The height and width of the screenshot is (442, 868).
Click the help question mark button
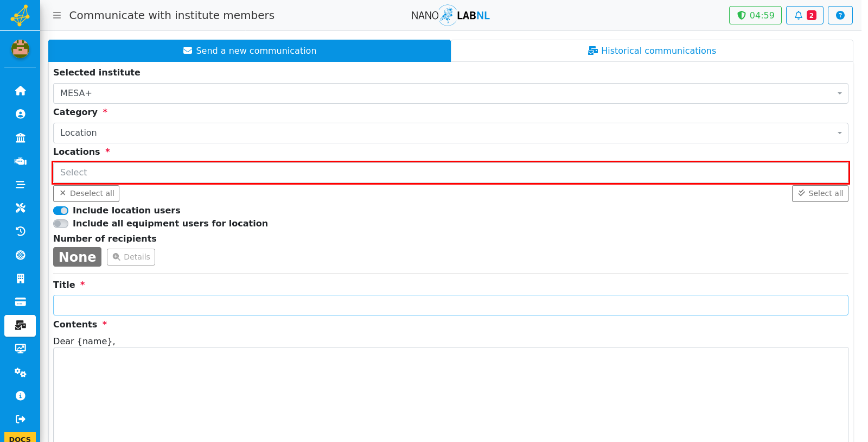840,15
